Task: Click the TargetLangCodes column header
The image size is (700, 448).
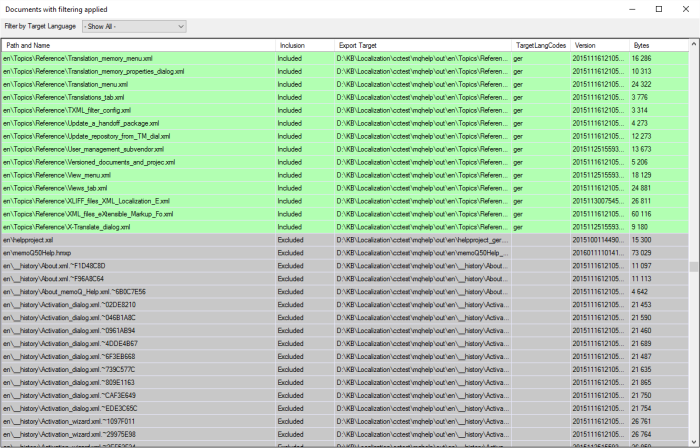Action: tap(540, 45)
